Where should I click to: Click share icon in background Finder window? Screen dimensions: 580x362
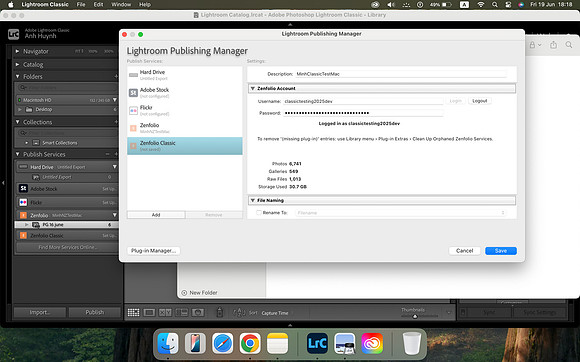[553, 45]
